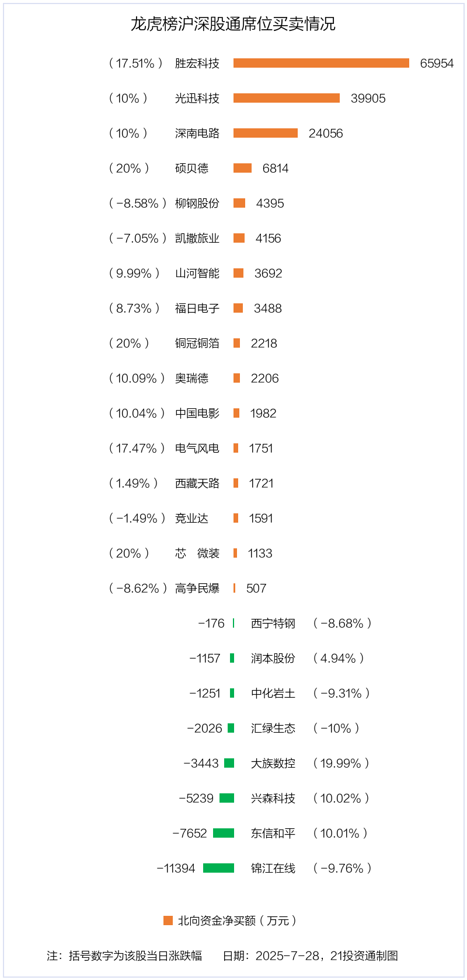Select the 山河智能 orange bar
The image size is (467, 980).
pos(238,273)
